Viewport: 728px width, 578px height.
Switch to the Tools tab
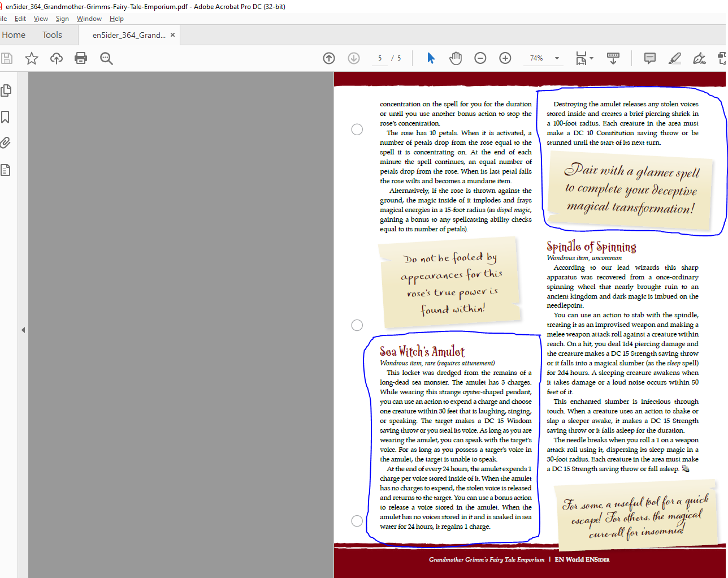(52, 35)
